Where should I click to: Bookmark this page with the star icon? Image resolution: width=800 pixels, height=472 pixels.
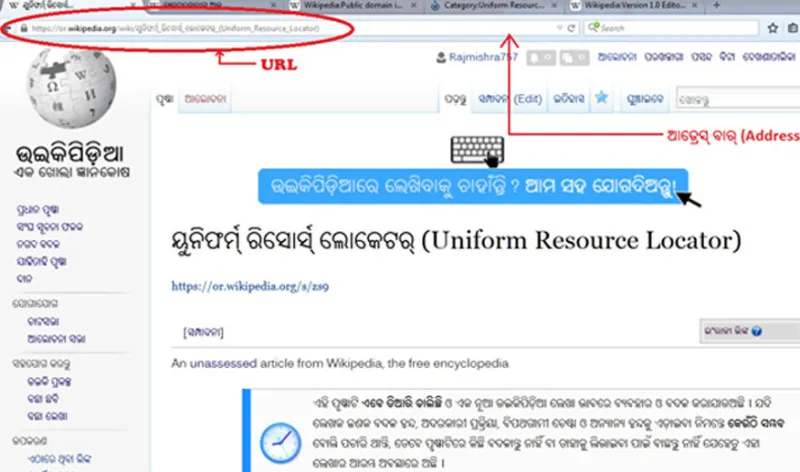tap(772, 28)
